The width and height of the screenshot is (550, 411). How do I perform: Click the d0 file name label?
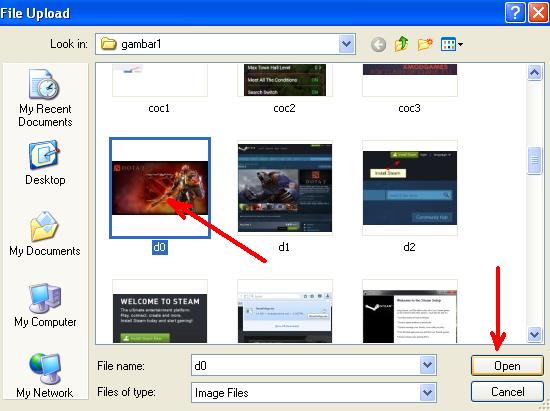tap(160, 247)
